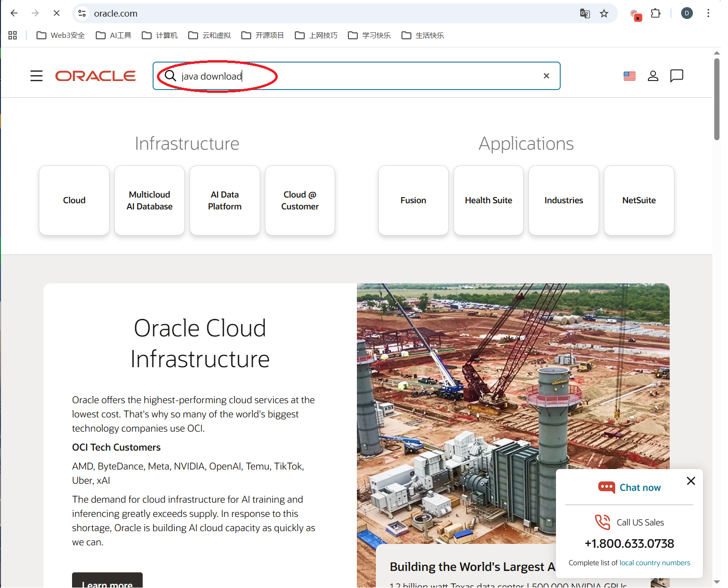This screenshot has height=588, width=728.
Task: Click the translate page icon
Action: pos(585,13)
